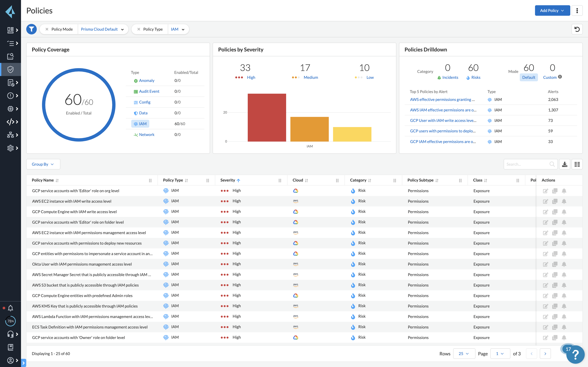The image size is (588, 367).
Task: Open the alerts bell in sidebar
Action: [10, 308]
